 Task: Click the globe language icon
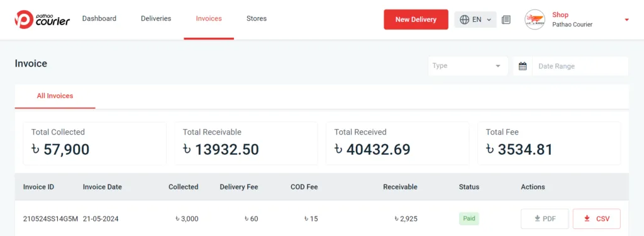pyautogui.click(x=465, y=20)
